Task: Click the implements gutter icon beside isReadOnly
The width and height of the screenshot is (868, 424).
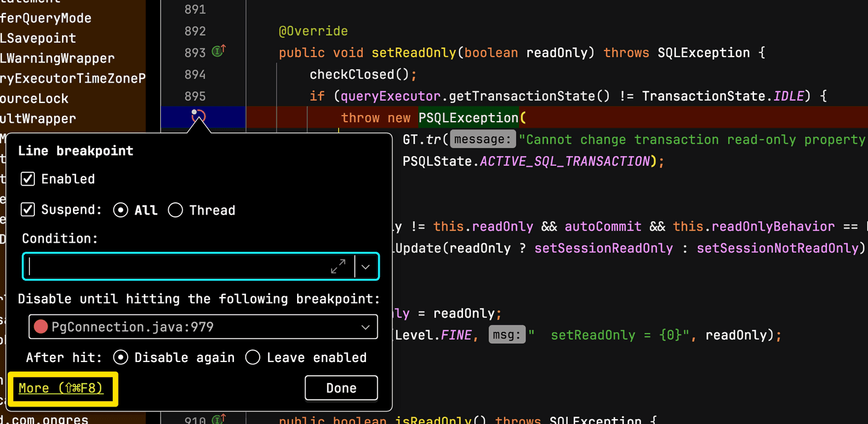Action: coord(219,419)
